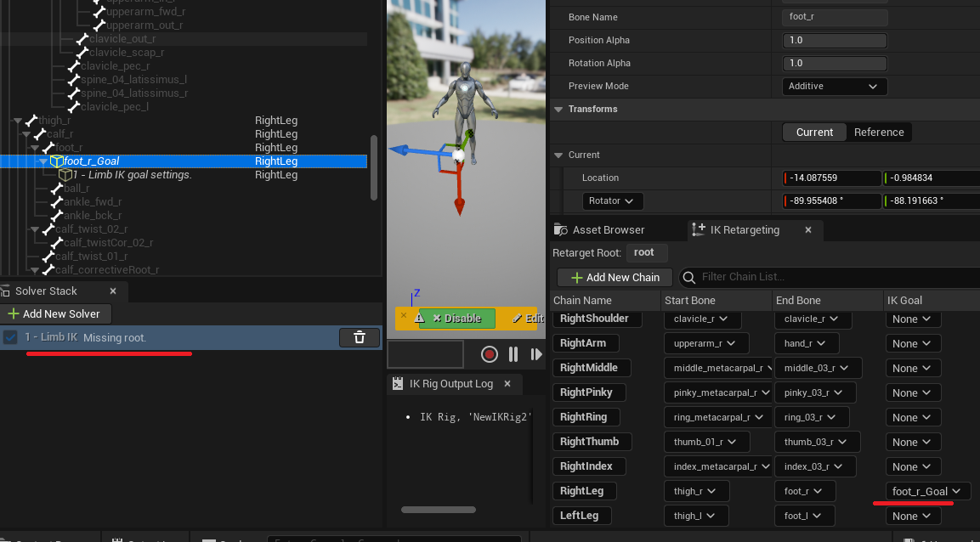Click the Retarget Root 'root' button
The width and height of the screenshot is (980, 542).
coord(647,253)
